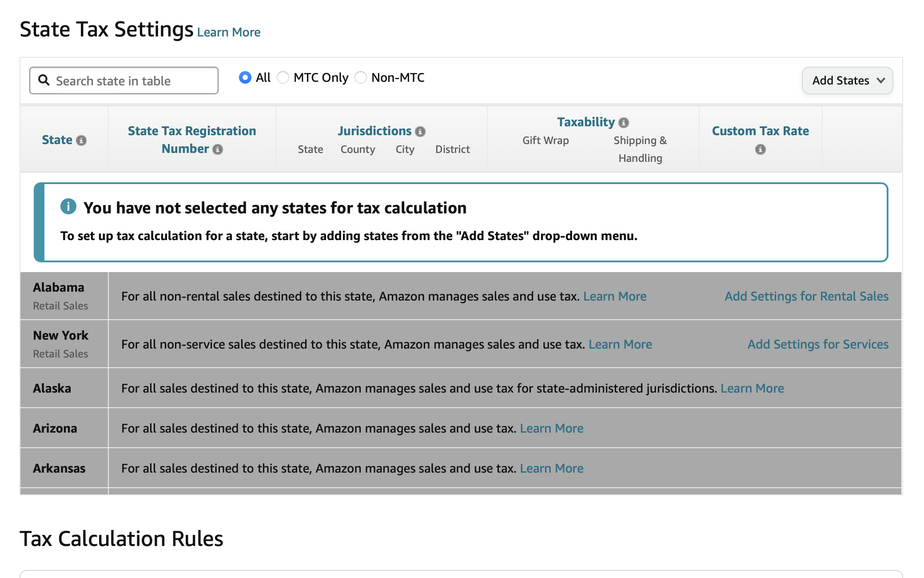Click the New York state cell
Screen dimensions: 924x578
coord(64,344)
